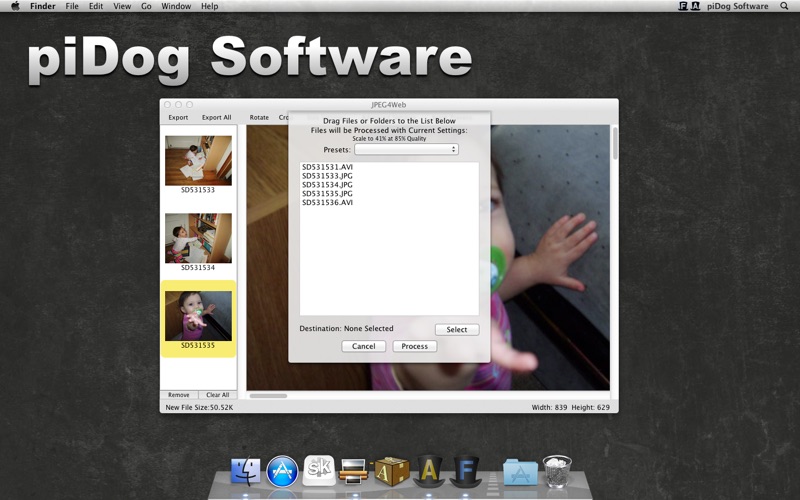Open the Trash in the Dock
Image resolution: width=800 pixels, height=500 pixels.
click(557, 470)
